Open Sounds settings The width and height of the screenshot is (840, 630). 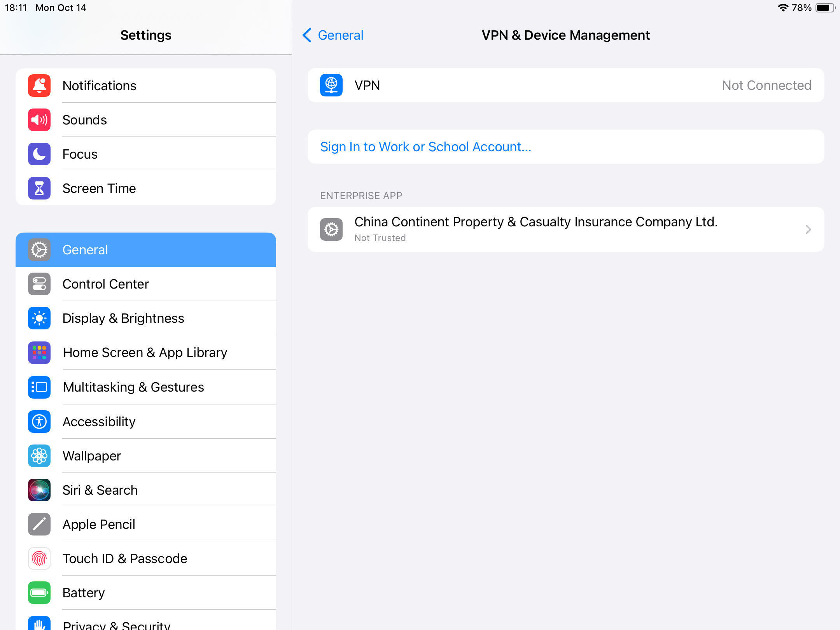pos(146,120)
